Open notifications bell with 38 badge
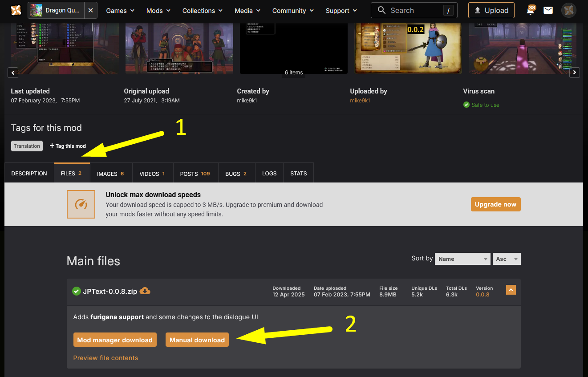Image resolution: width=588 pixels, height=377 pixels. tap(530, 10)
